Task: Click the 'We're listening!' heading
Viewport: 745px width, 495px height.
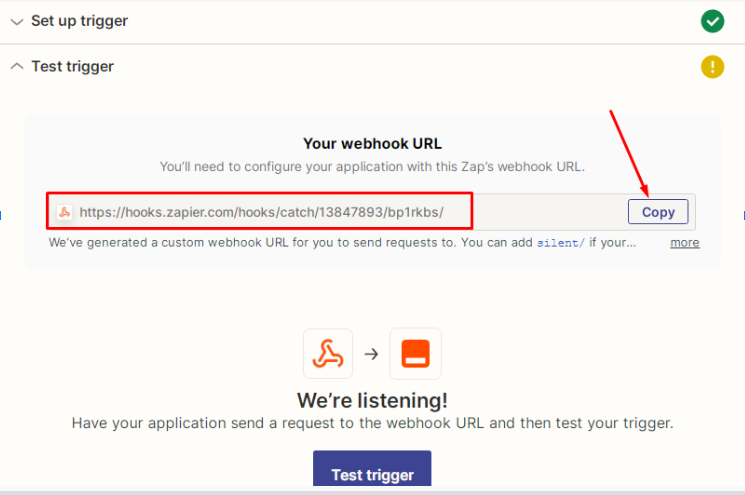Action: tap(372, 400)
